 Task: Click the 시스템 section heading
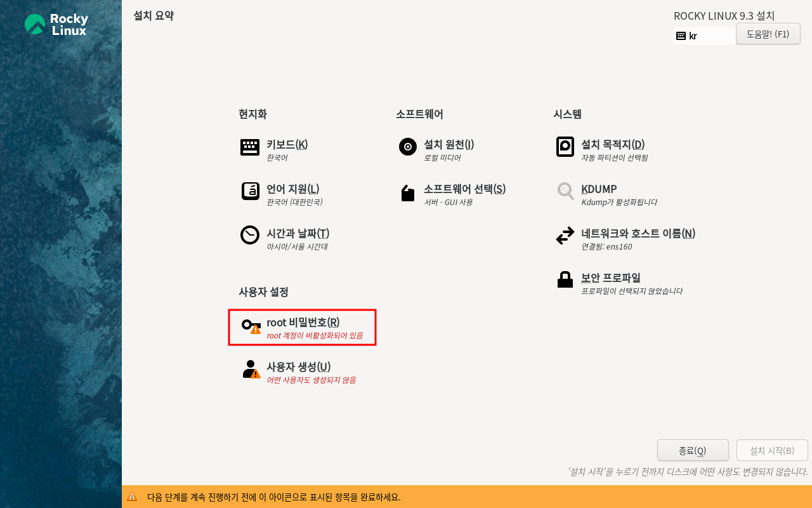click(x=567, y=114)
